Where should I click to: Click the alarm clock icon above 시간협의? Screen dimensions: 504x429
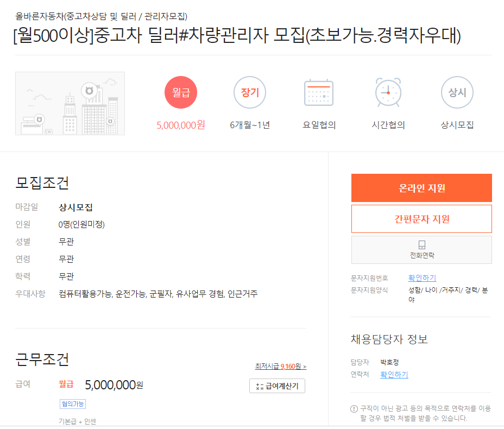coord(388,92)
